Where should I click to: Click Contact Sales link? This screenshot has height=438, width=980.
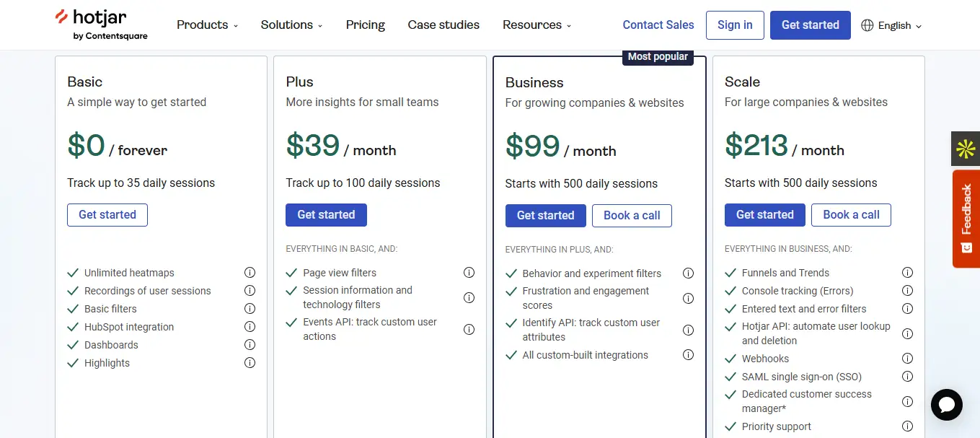coord(658,25)
